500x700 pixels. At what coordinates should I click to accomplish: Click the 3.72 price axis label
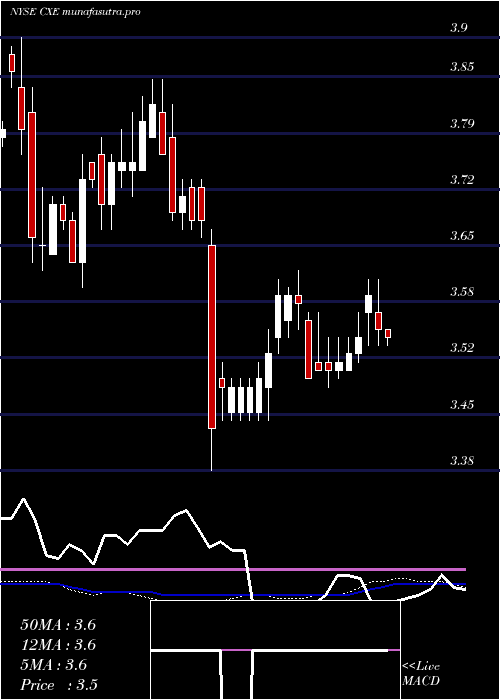[x=462, y=180]
